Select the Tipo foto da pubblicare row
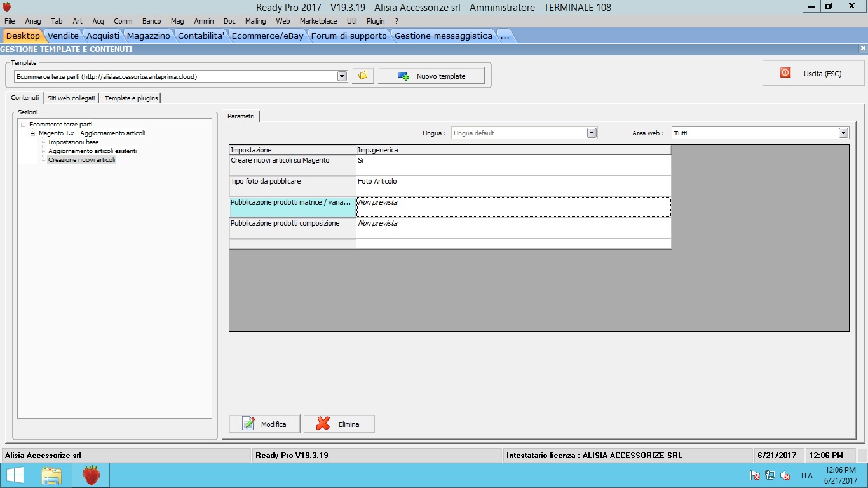The width and height of the screenshot is (868, 488). click(450, 186)
